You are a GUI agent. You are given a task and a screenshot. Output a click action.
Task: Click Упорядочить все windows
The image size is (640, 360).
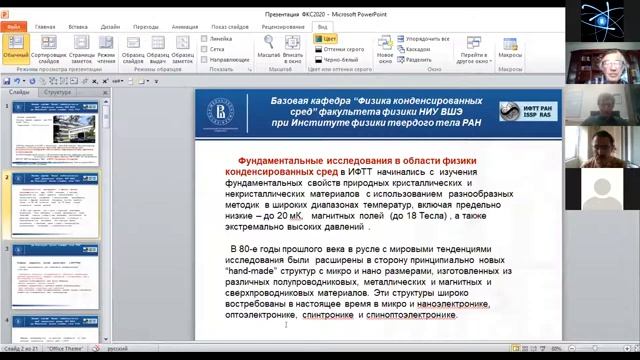423,39
